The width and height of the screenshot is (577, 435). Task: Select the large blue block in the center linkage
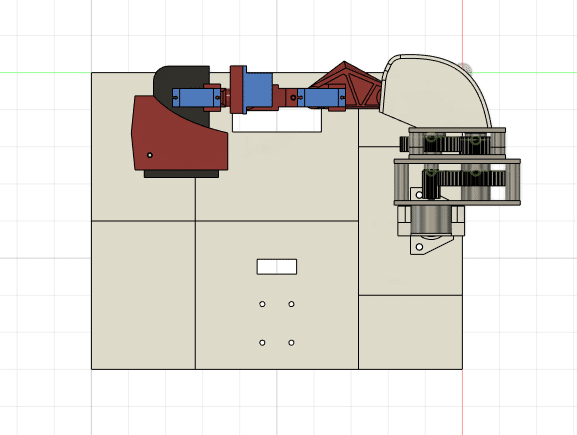259,89
